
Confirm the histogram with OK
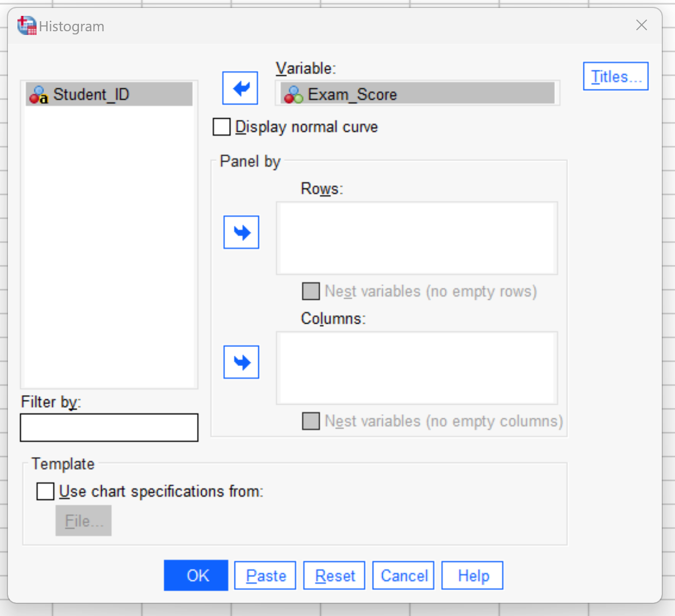point(196,575)
